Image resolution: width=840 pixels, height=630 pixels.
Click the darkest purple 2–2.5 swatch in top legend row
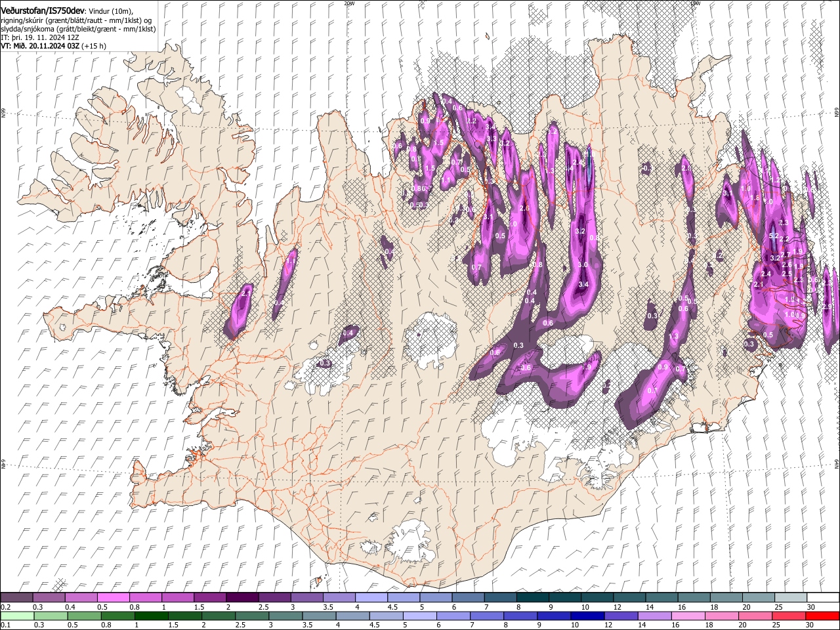(241, 598)
